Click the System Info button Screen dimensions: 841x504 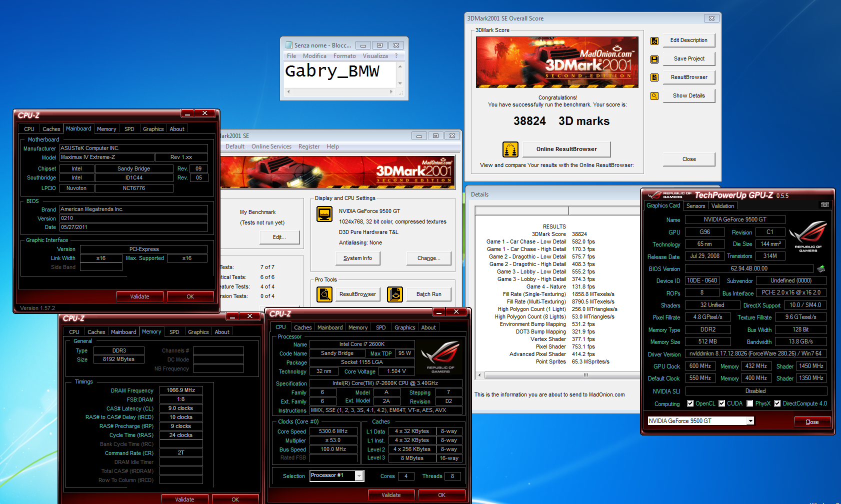point(357,258)
